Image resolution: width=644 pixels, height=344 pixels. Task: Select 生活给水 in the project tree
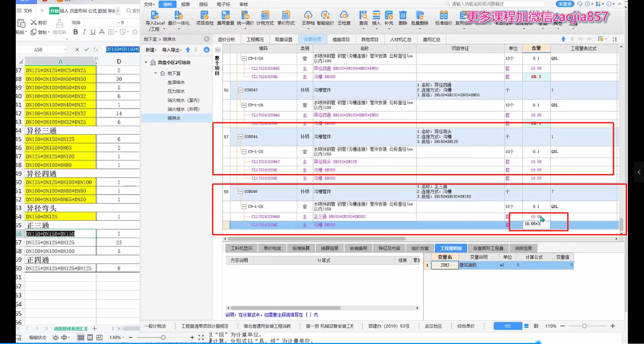[x=176, y=82]
